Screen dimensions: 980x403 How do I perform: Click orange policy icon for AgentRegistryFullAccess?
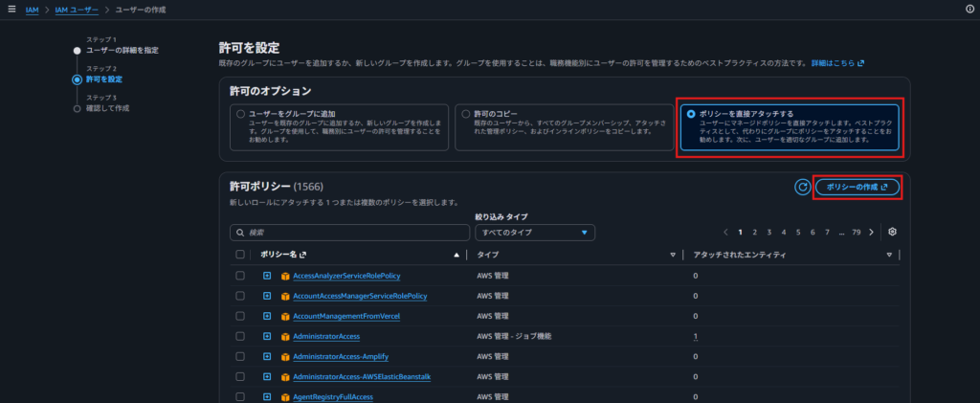tap(285, 397)
